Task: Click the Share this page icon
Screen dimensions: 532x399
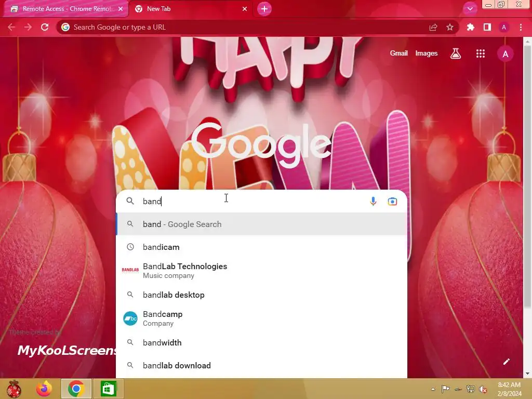Action: [433, 27]
